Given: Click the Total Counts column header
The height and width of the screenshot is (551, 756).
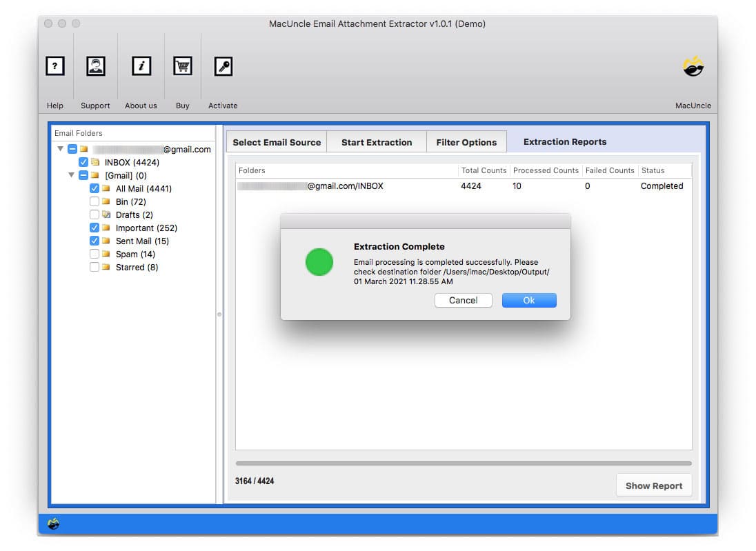Looking at the screenshot, I should 484,170.
